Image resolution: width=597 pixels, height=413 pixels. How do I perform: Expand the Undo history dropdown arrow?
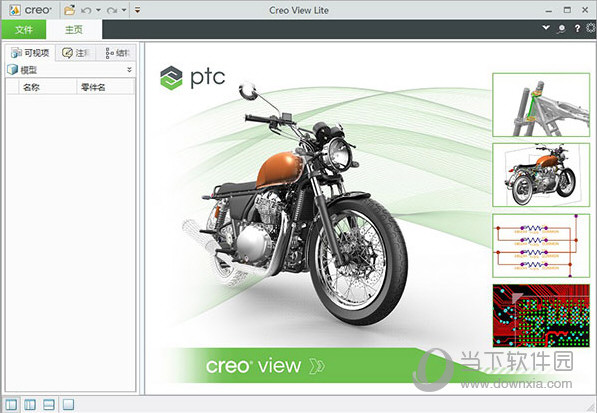98,10
